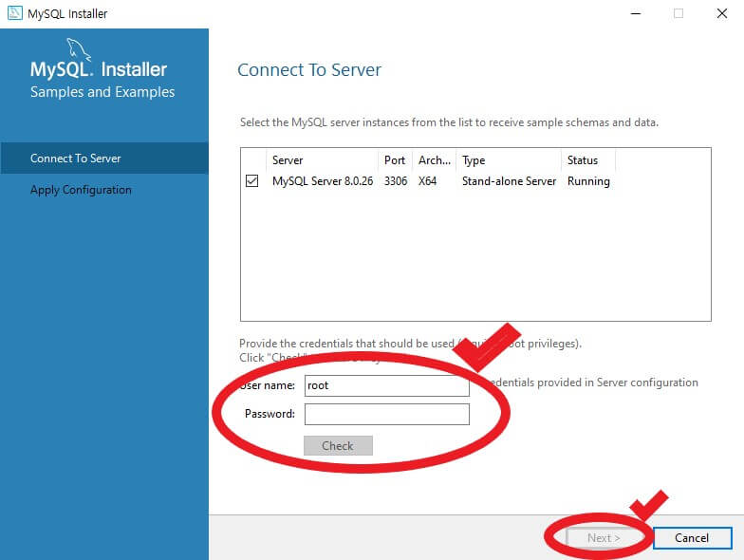
Task: Click the 'X64' architecture cell
Action: pos(427,181)
